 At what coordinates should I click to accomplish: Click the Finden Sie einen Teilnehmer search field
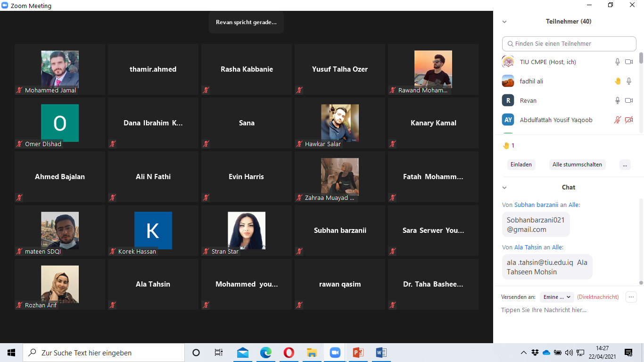click(x=569, y=43)
